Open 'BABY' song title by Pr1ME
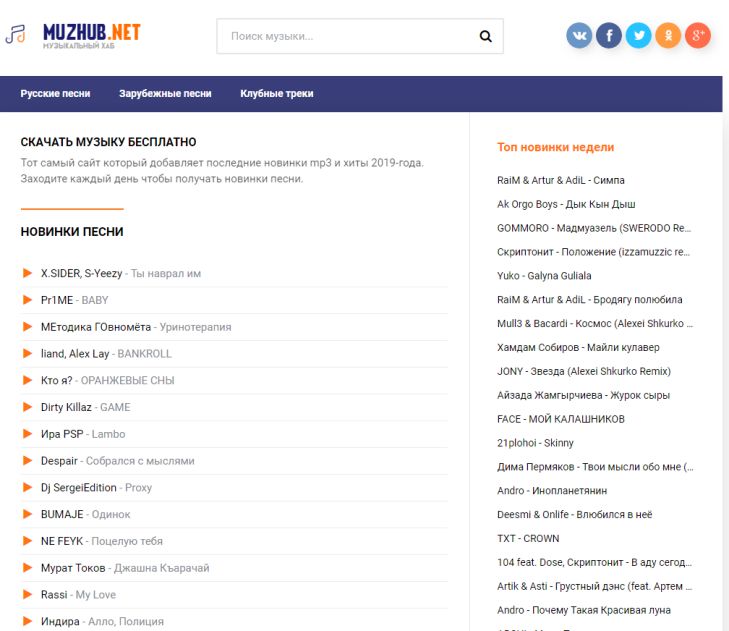This screenshot has height=631, width=729. click(x=95, y=300)
